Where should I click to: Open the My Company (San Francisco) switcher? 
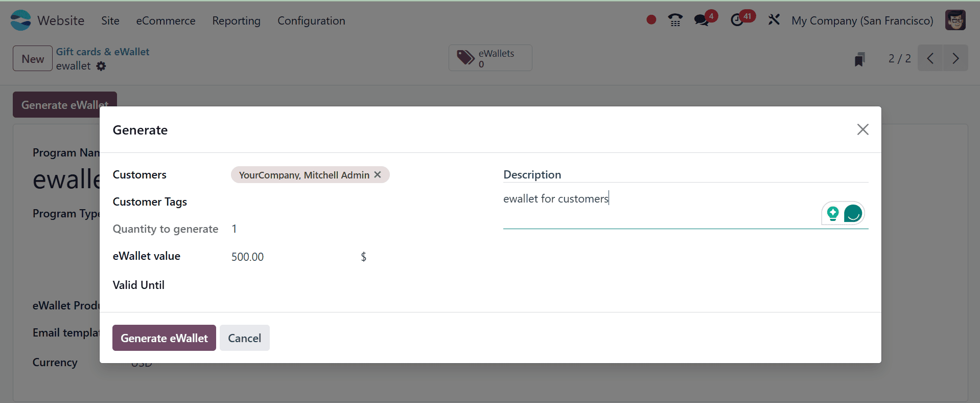click(x=862, y=20)
